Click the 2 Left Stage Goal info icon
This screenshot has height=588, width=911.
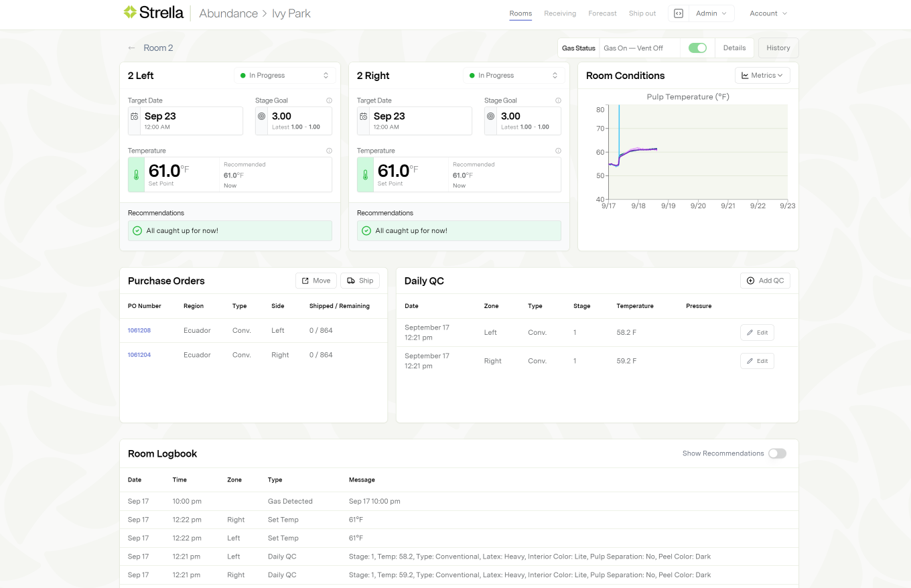tap(329, 100)
